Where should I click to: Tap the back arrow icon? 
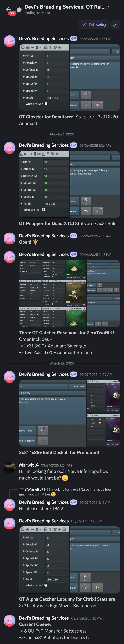click(8, 9)
